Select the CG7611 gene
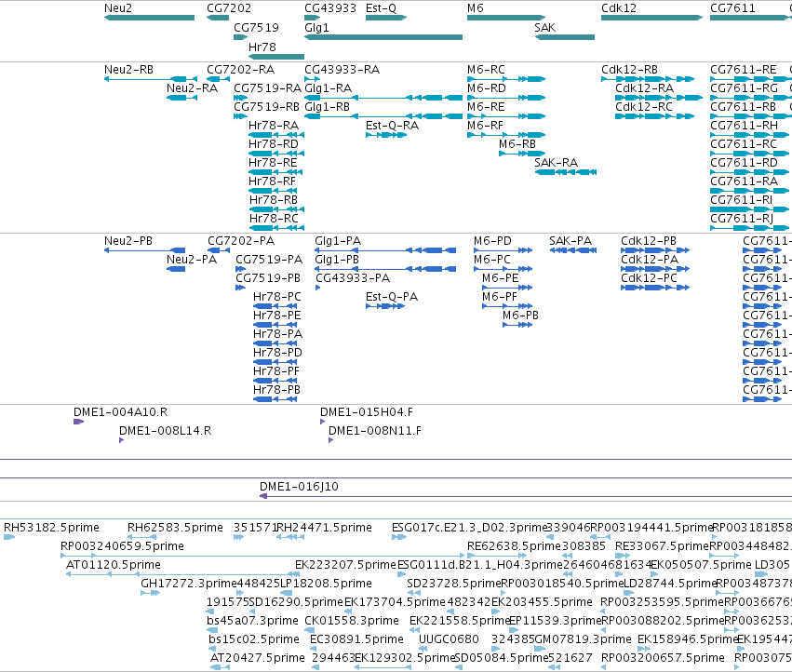 pos(750,18)
